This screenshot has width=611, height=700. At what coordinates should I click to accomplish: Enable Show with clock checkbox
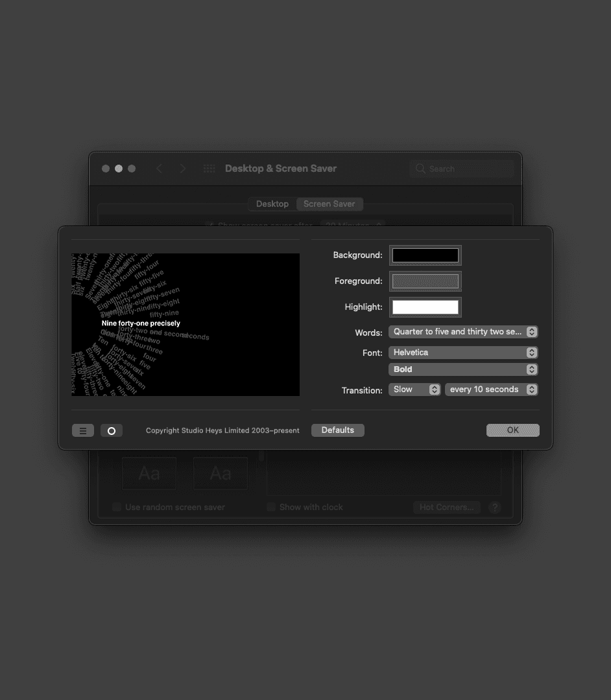[x=271, y=507]
